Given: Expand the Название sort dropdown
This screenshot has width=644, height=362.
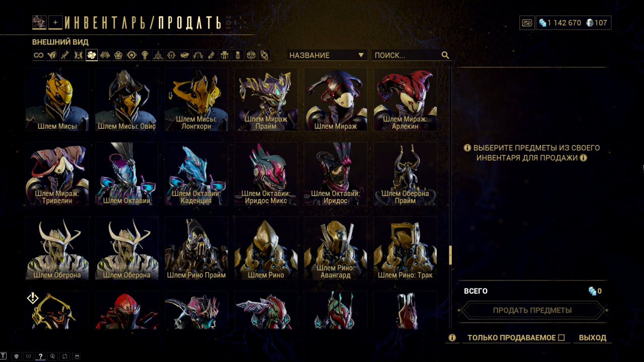Looking at the screenshot, I should pos(327,55).
